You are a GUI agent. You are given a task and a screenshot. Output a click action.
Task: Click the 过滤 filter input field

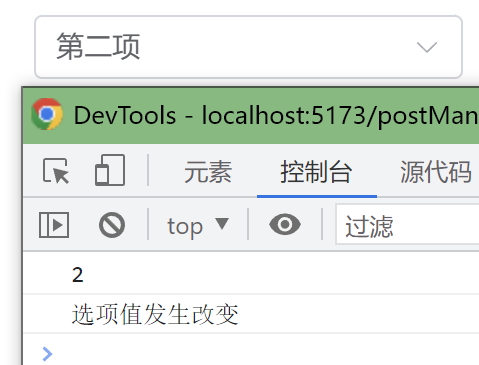(x=408, y=225)
